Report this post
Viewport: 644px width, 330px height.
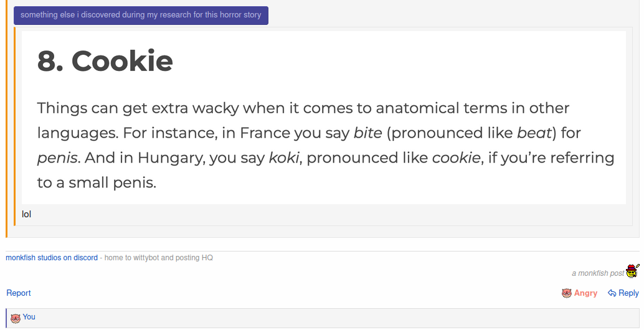coord(19,293)
